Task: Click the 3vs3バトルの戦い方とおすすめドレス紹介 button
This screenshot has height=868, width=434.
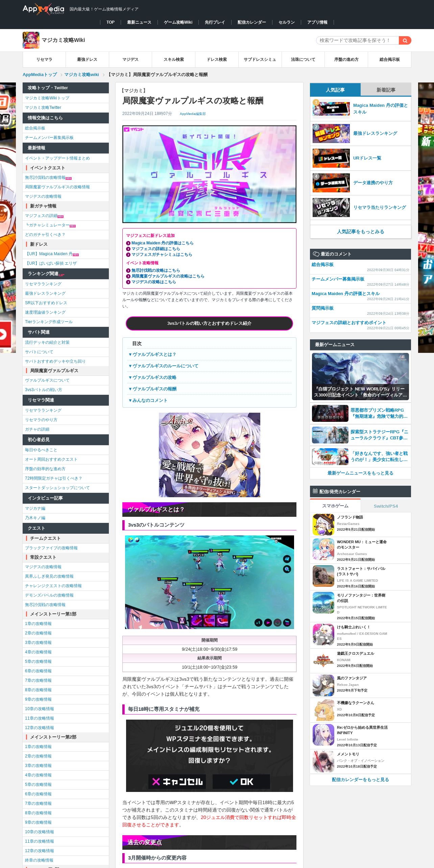Action: [209, 323]
